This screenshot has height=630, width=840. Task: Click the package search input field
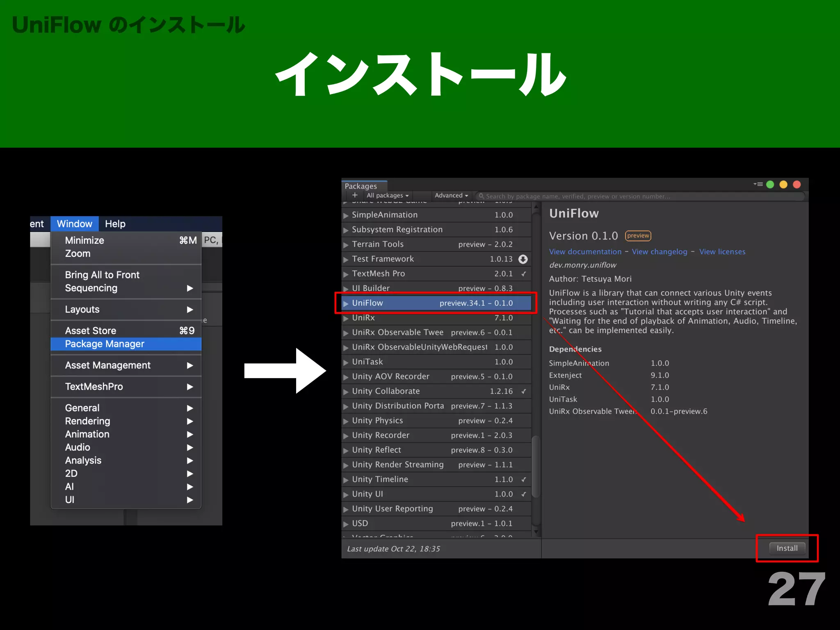[x=640, y=196]
